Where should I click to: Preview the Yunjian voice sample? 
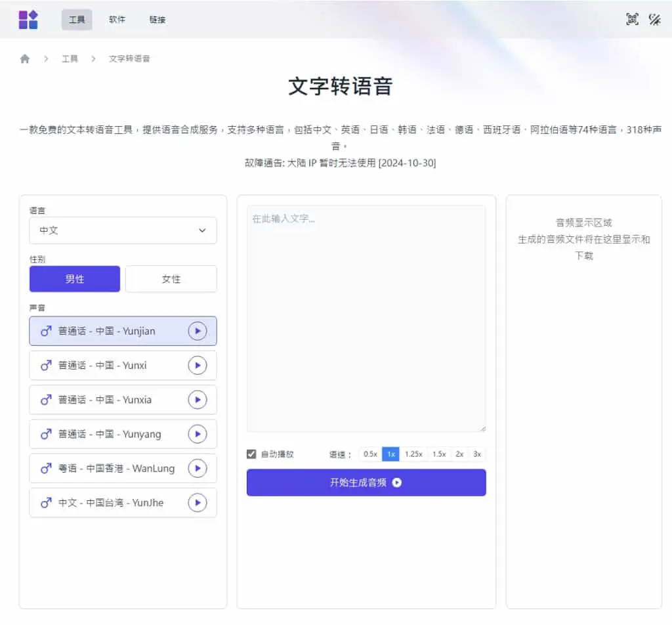(x=197, y=331)
